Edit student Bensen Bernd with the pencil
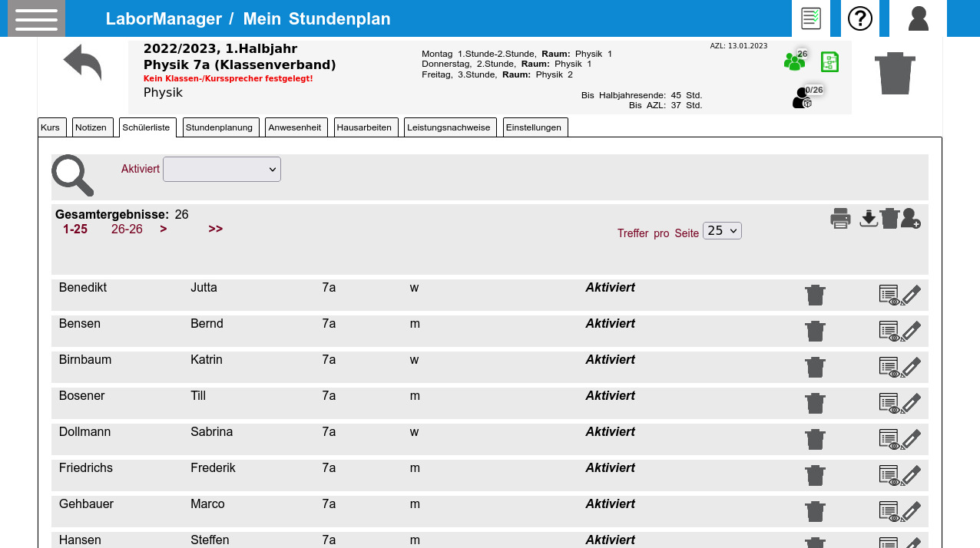This screenshot has height=548, width=980. pyautogui.click(x=911, y=332)
